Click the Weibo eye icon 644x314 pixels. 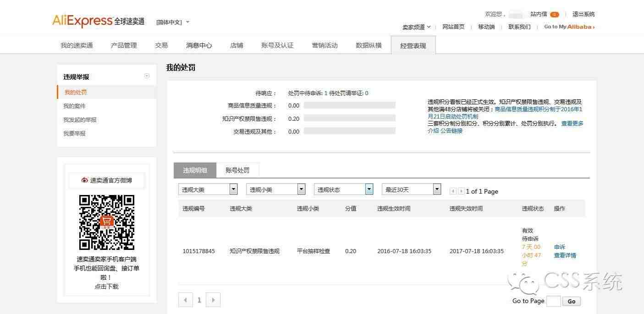(84, 180)
